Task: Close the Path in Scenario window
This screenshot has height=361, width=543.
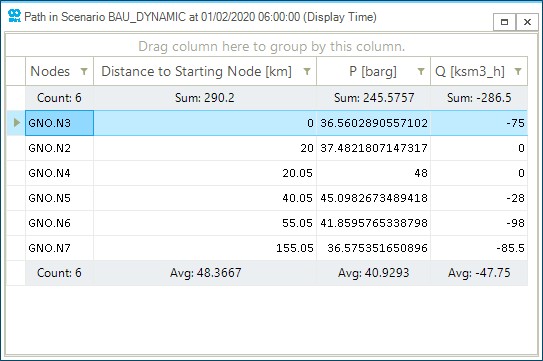Action: click(x=527, y=22)
